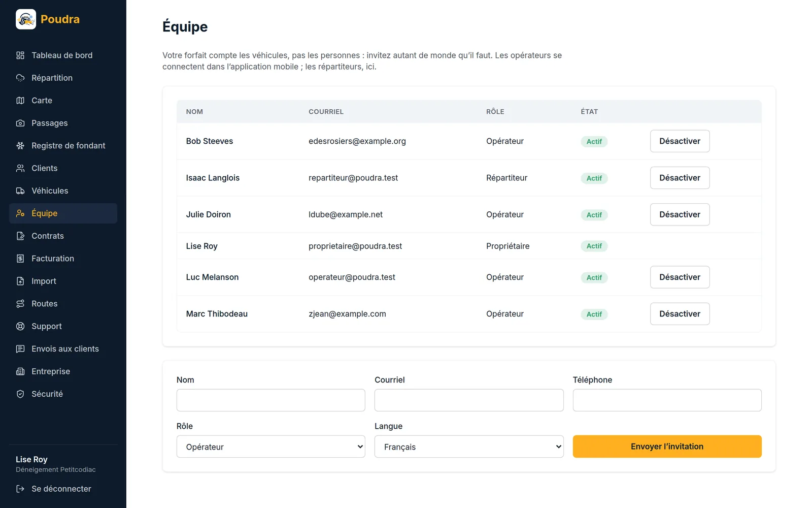812x508 pixels.
Task: Click email zjean@example.com
Action: coord(347,314)
